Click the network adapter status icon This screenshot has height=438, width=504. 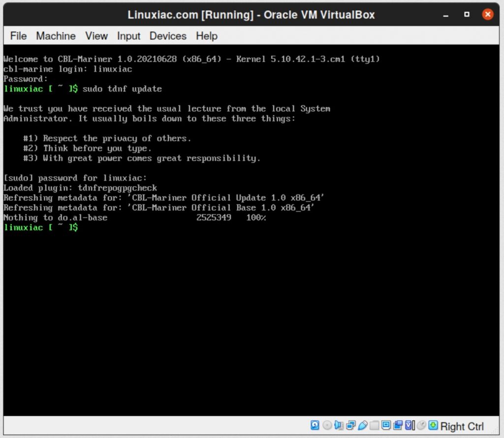click(x=350, y=425)
